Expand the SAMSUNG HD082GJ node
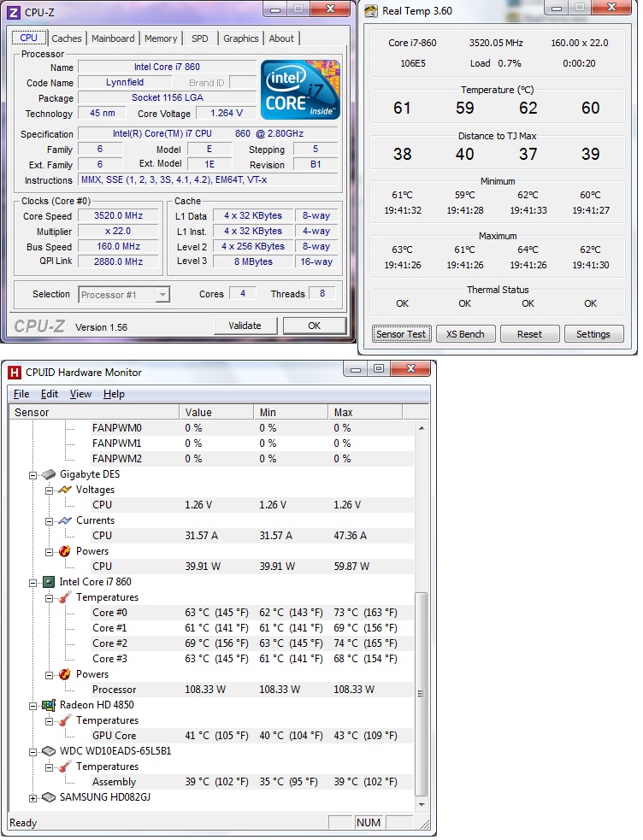The width and height of the screenshot is (643, 840). [33, 797]
